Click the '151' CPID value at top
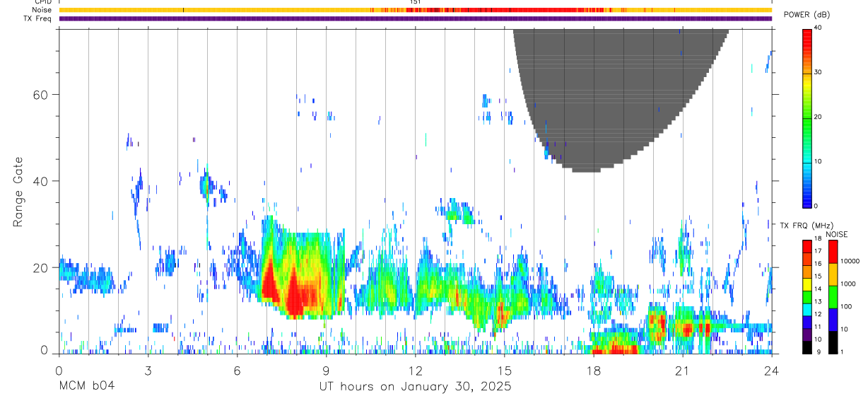 (x=415, y=3)
